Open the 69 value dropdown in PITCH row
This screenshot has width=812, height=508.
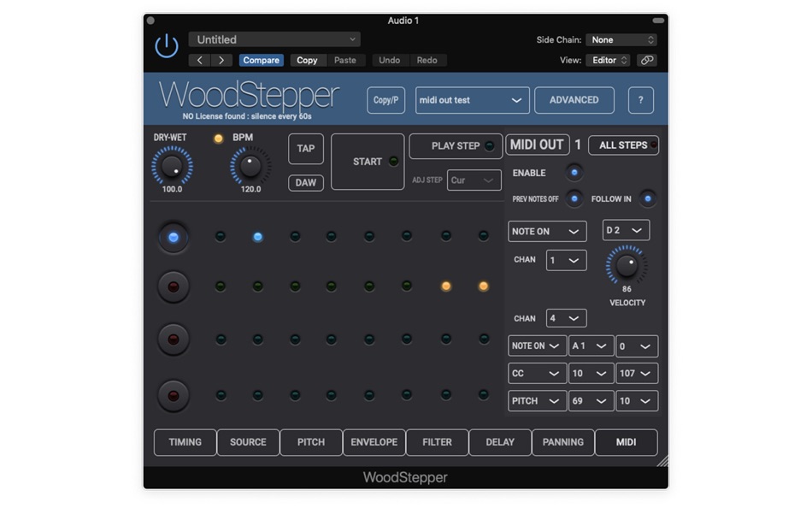coord(591,401)
